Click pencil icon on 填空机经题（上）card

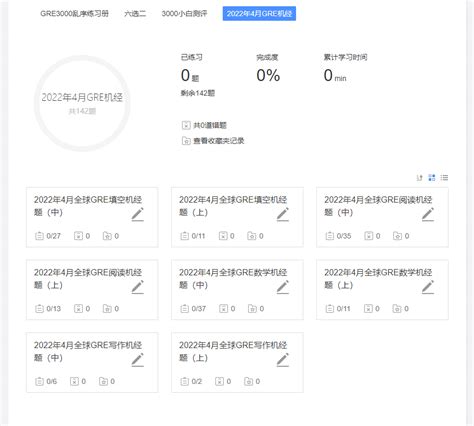coord(283,214)
